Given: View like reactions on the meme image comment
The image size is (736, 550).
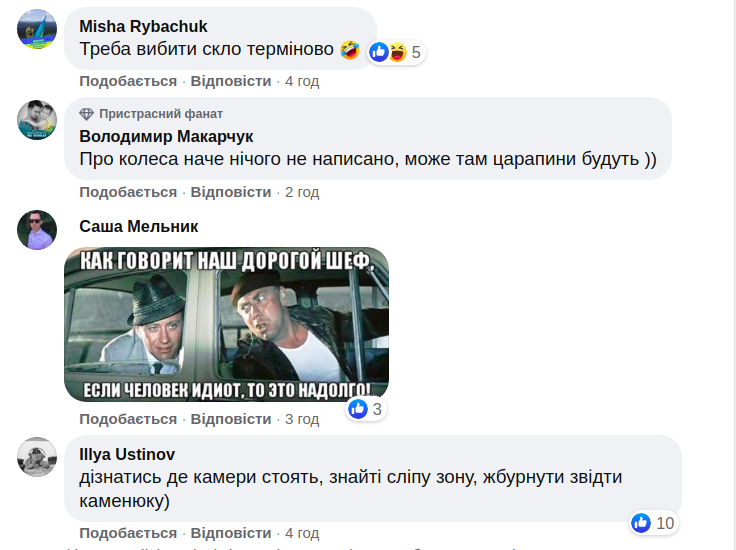Looking at the screenshot, I should (365, 409).
